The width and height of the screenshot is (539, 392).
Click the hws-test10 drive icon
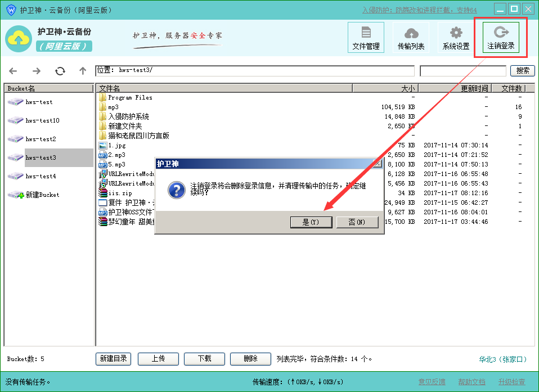click(x=15, y=120)
